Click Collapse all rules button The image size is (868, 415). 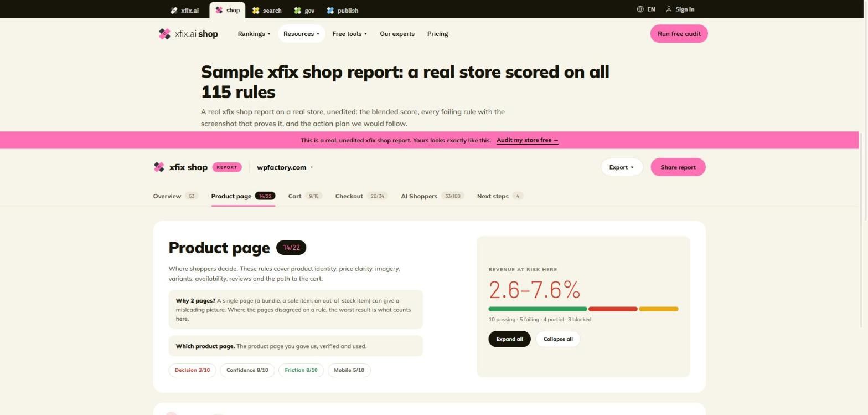[x=558, y=339]
